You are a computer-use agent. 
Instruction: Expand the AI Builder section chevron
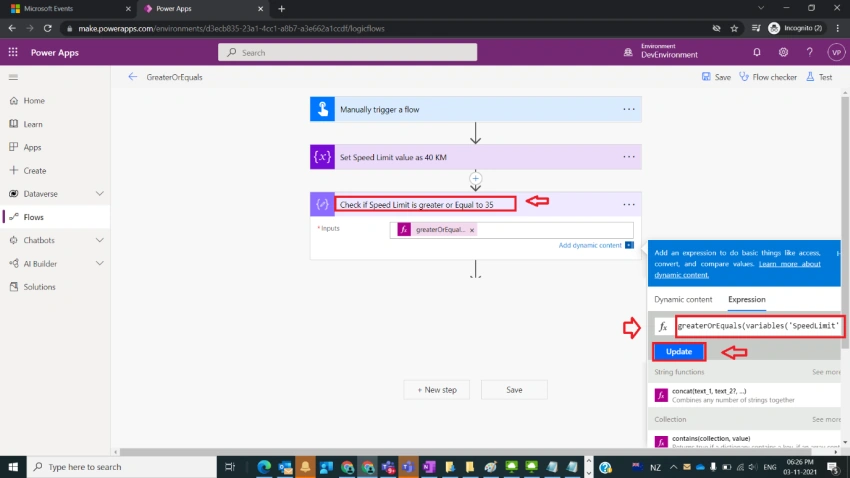tap(100, 263)
